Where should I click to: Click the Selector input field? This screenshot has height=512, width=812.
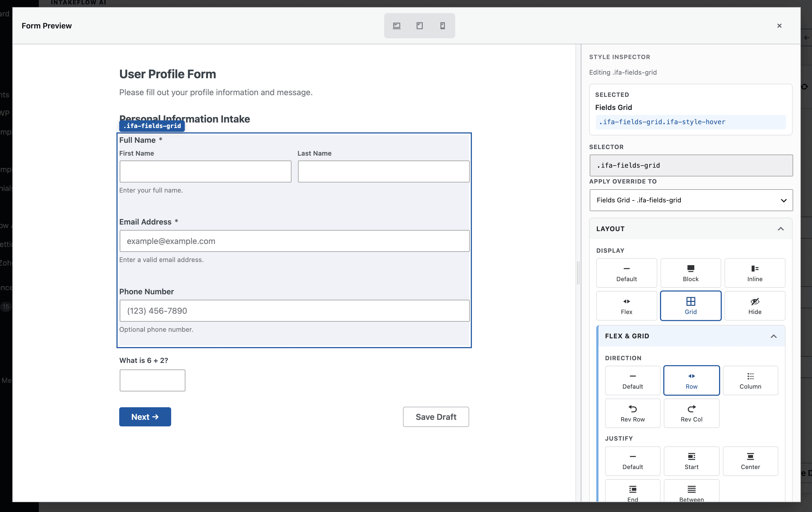click(x=691, y=165)
